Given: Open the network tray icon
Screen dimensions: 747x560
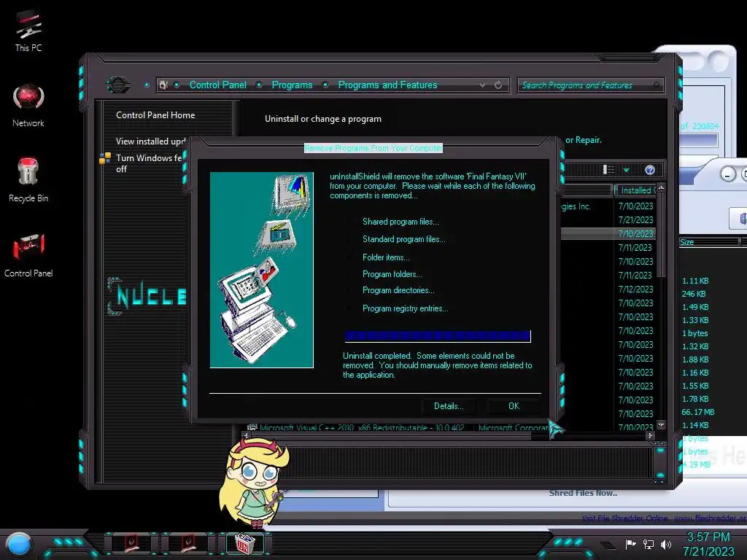Looking at the screenshot, I should 649,544.
